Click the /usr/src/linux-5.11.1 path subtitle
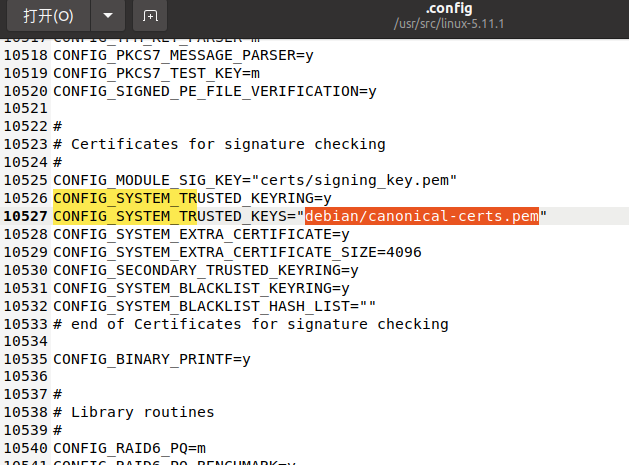The width and height of the screenshot is (629, 465). pos(449,24)
